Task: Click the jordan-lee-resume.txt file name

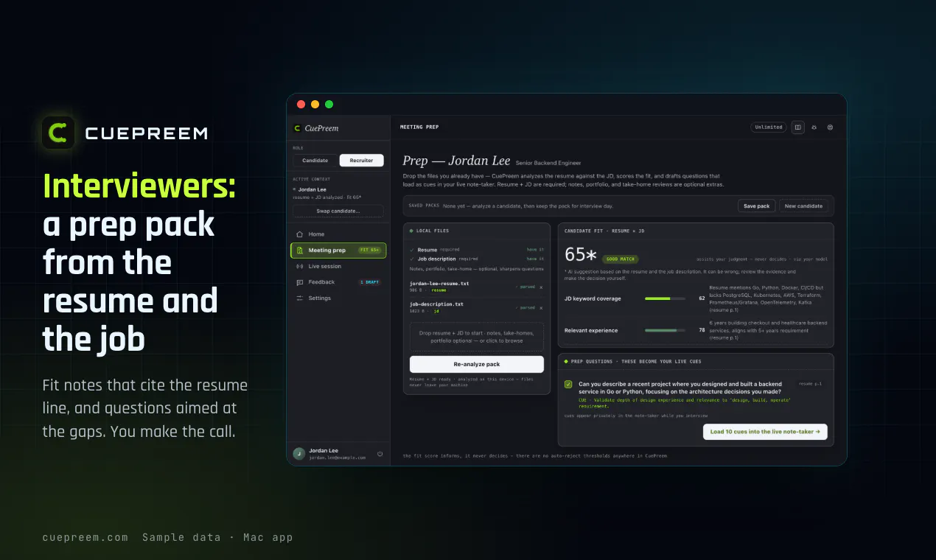Action: click(x=439, y=284)
